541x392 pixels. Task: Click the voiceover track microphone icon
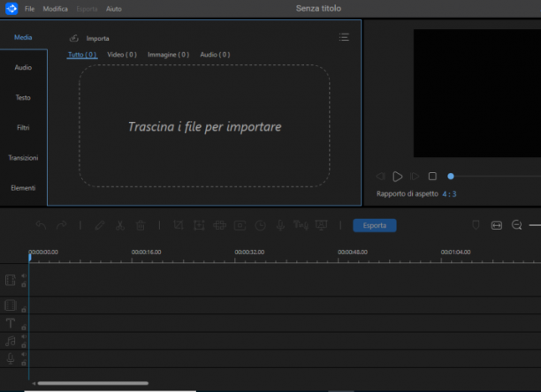point(11,358)
